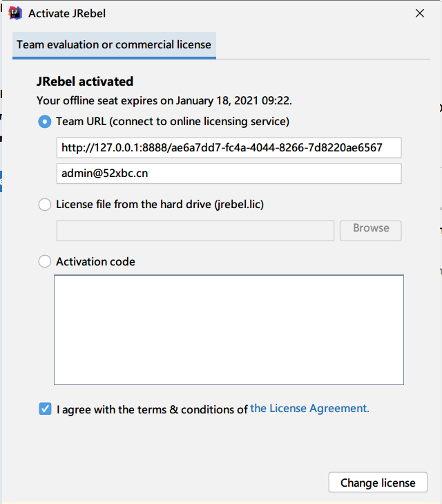Select the Activation code radio button
Screen dimensions: 442x504
click(45, 261)
